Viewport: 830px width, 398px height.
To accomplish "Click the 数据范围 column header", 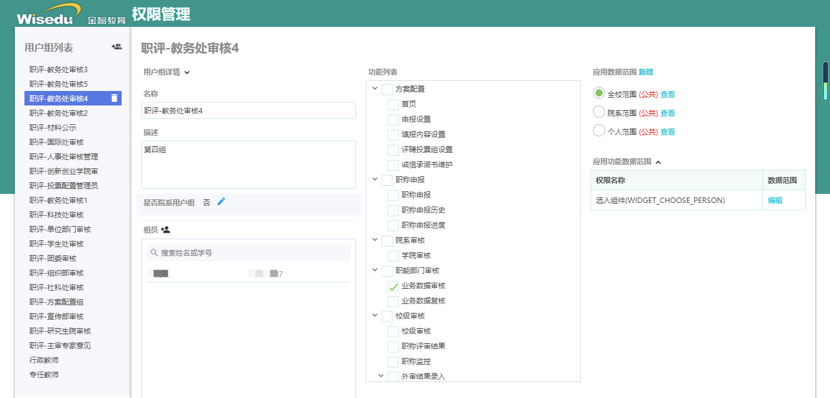I will [783, 180].
